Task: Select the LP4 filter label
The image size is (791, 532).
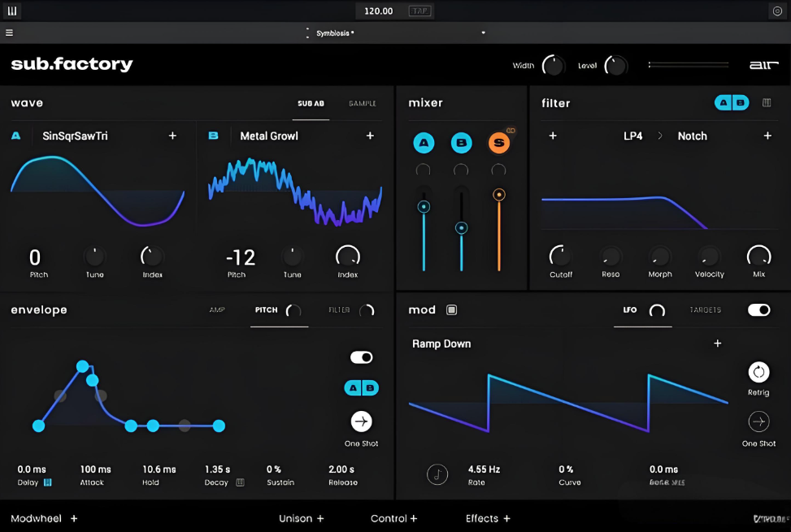Action: pyautogui.click(x=633, y=136)
